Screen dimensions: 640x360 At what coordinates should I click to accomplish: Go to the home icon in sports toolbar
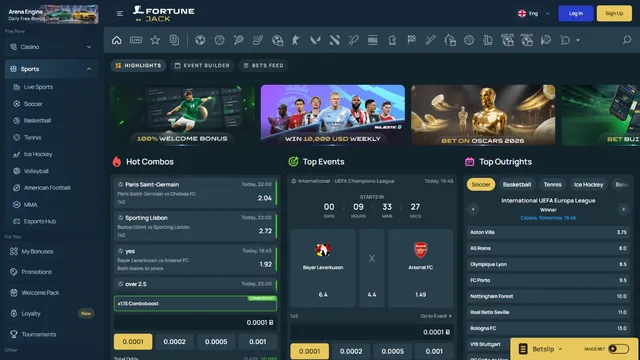click(x=117, y=40)
